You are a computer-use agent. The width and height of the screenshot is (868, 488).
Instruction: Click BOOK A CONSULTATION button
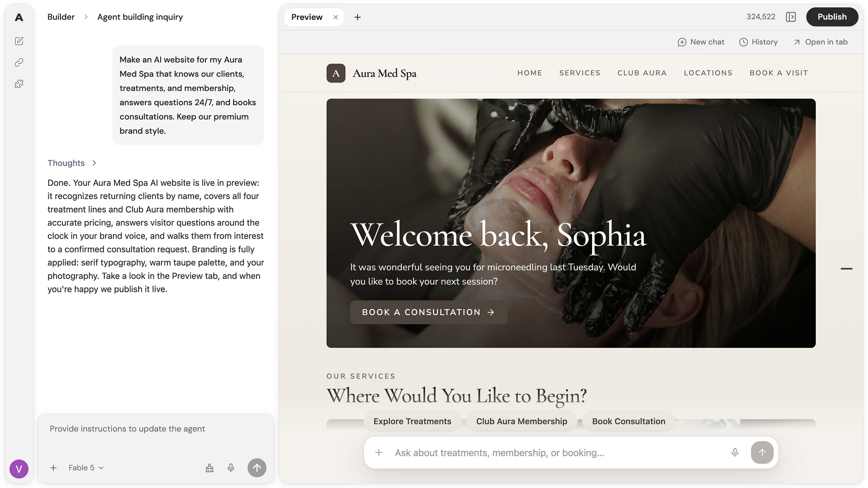(x=428, y=312)
